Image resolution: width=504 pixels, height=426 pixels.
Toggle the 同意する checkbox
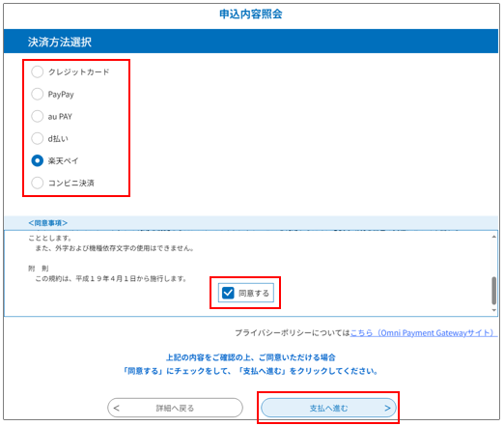point(228,293)
